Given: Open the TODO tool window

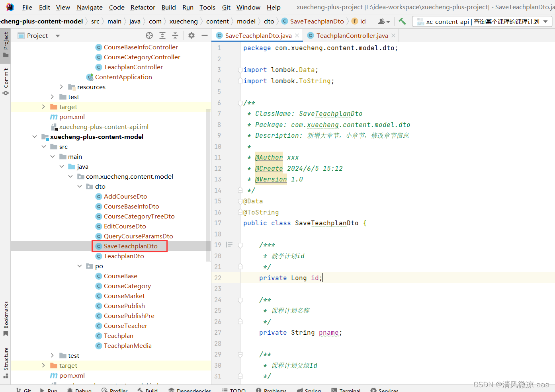Looking at the screenshot, I should (234, 390).
